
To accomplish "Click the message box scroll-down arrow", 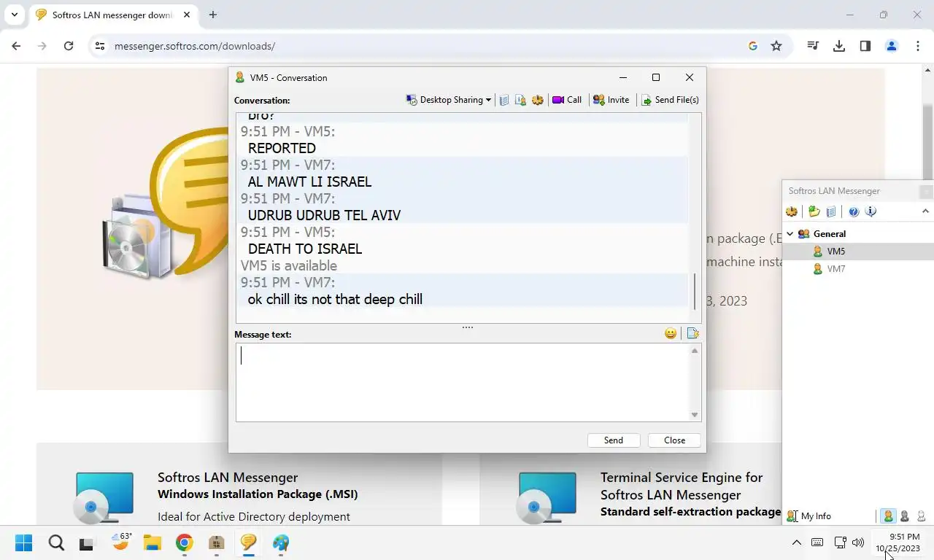I will click(695, 415).
